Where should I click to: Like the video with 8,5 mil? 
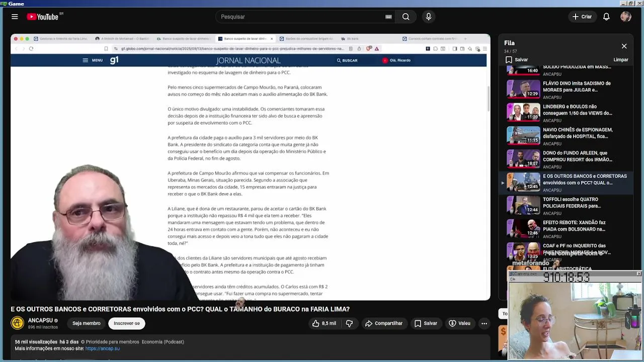(x=324, y=323)
